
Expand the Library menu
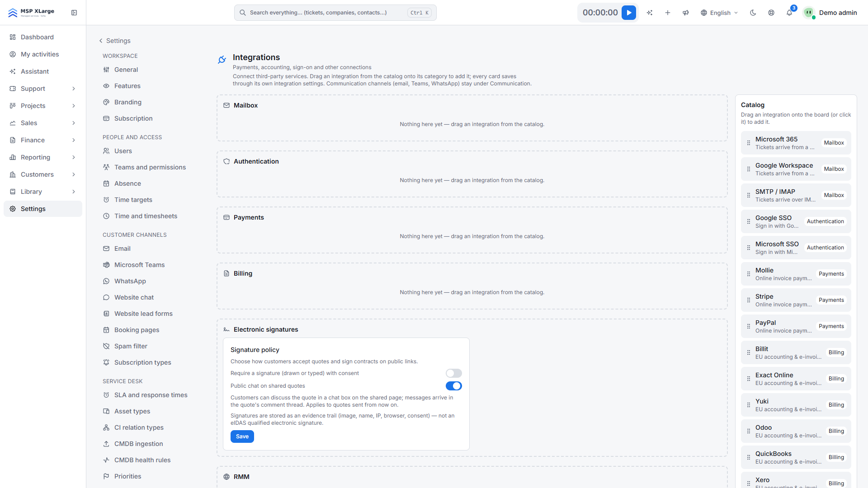(43, 192)
